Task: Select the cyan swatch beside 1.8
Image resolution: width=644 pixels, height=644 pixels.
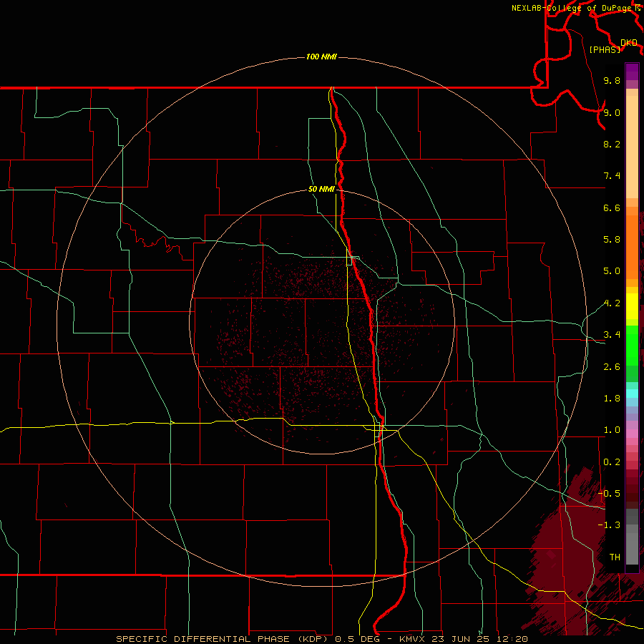Action: (632, 394)
